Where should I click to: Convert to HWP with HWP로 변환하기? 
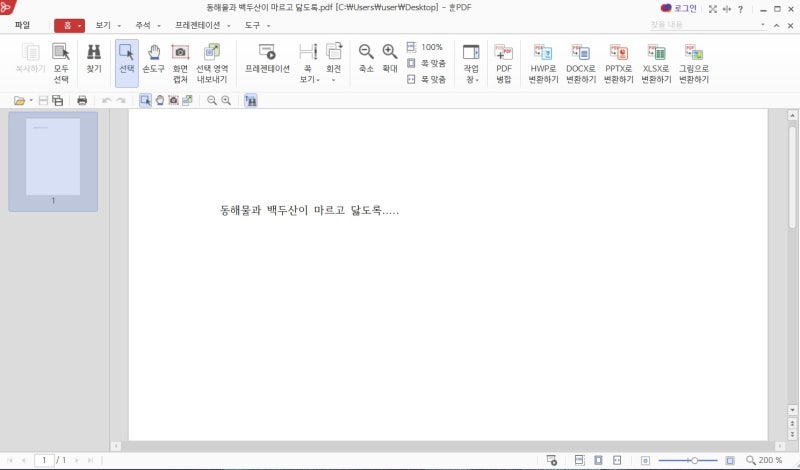pyautogui.click(x=543, y=63)
